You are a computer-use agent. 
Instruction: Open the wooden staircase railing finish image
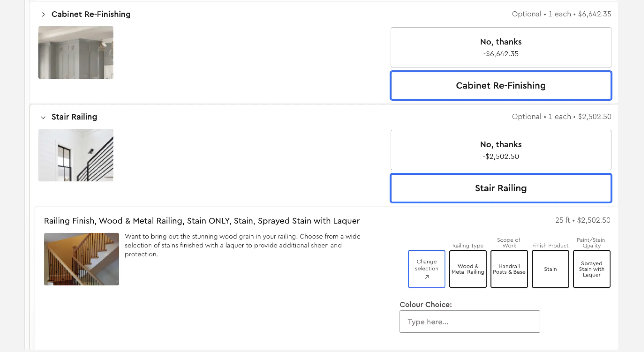pyautogui.click(x=81, y=259)
